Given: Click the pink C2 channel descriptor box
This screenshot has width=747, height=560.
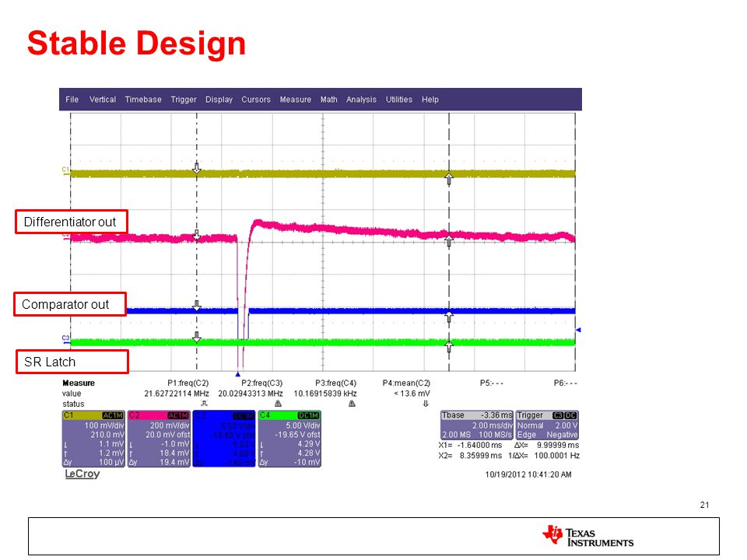Looking at the screenshot, I should point(159,439).
